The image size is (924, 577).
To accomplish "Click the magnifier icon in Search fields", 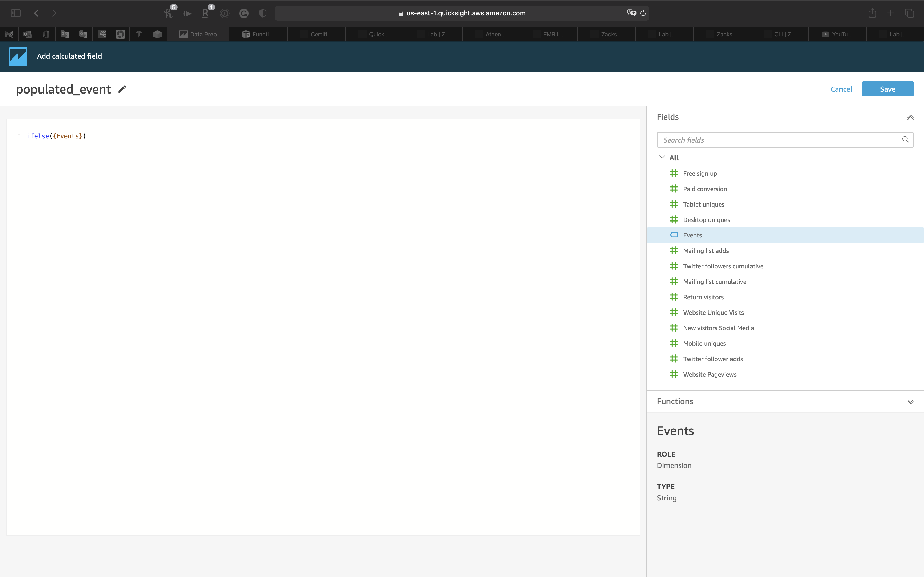I will coord(905,140).
